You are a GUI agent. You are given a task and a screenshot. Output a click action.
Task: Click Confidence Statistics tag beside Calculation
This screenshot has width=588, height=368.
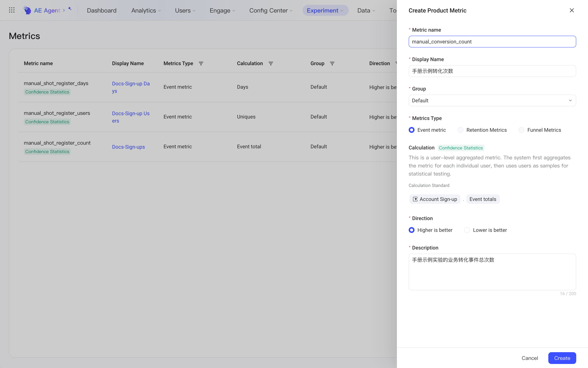click(x=461, y=148)
